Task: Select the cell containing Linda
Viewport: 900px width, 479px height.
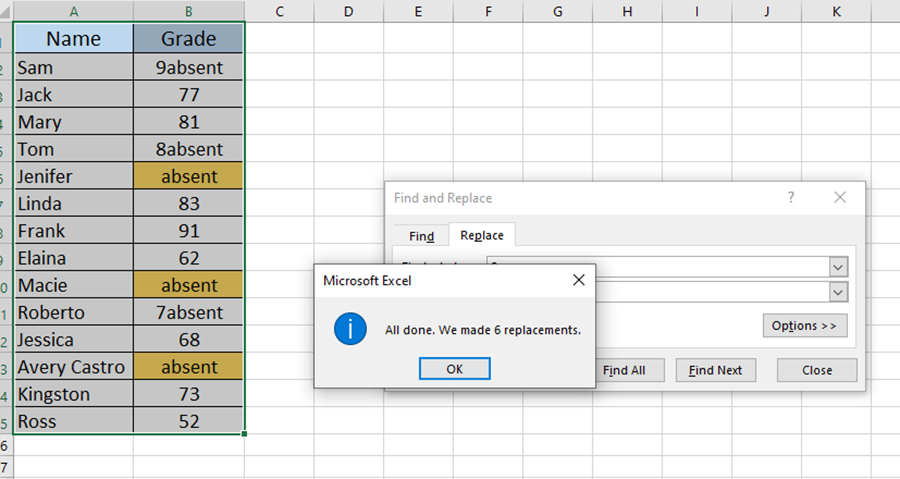Action: [x=73, y=203]
